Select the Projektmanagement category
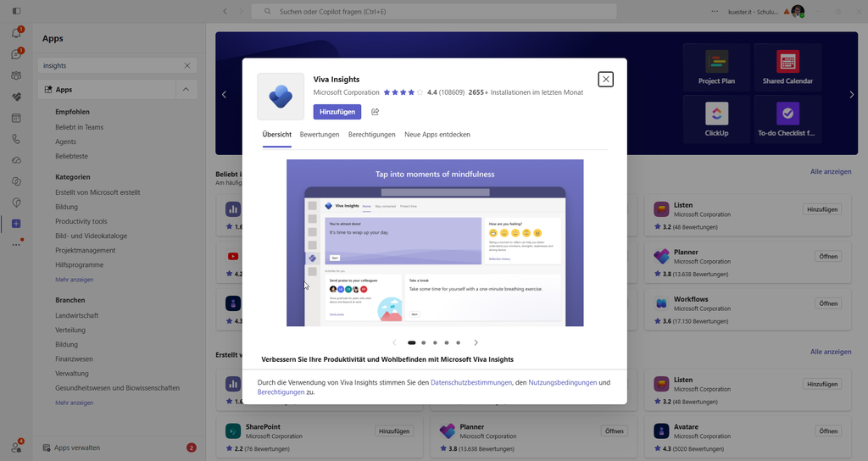Image resolution: width=868 pixels, height=461 pixels. click(x=86, y=250)
